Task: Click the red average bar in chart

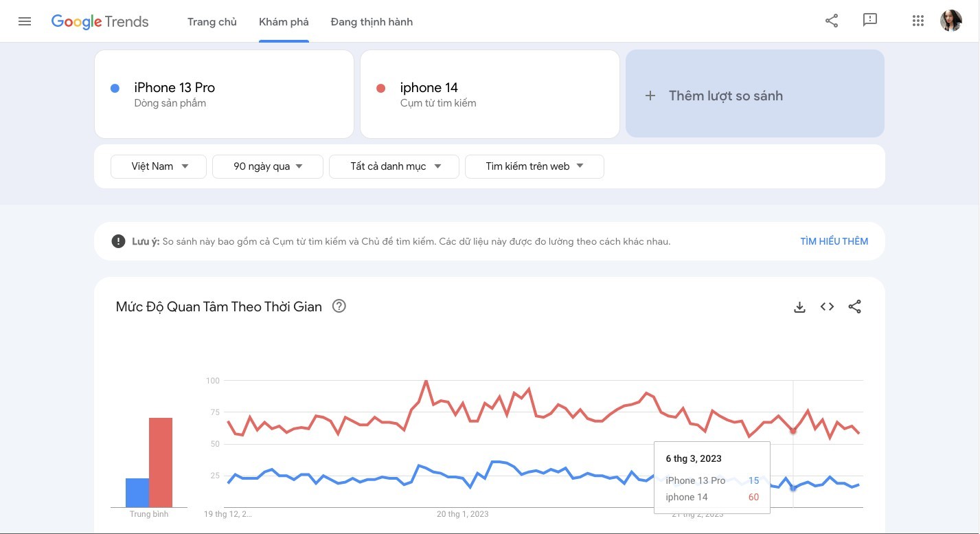Action: click(161, 463)
